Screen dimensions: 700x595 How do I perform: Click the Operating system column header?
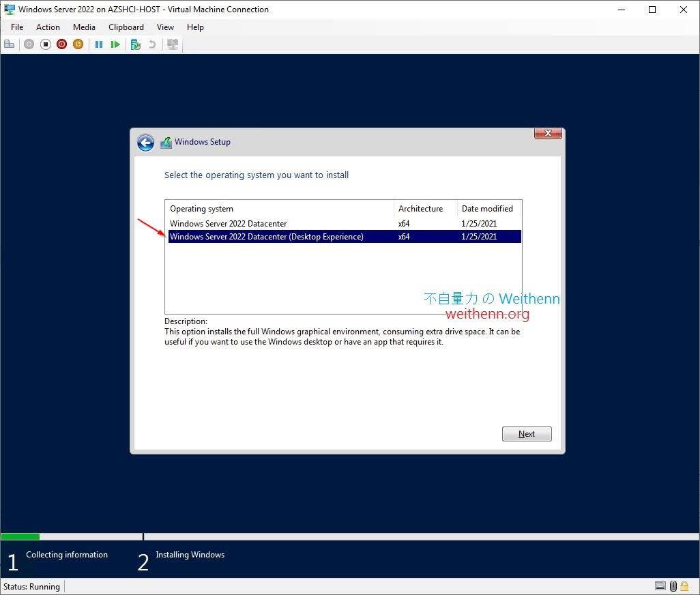(x=280, y=208)
